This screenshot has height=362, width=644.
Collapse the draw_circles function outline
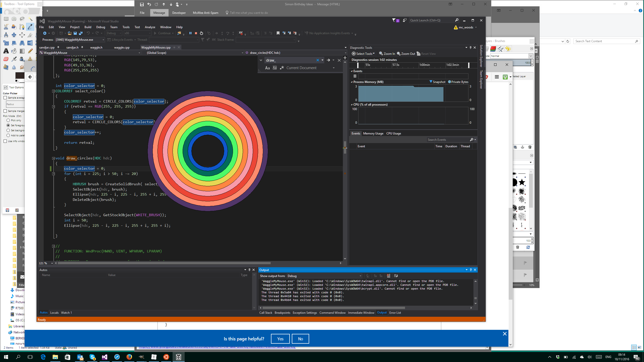point(53,158)
